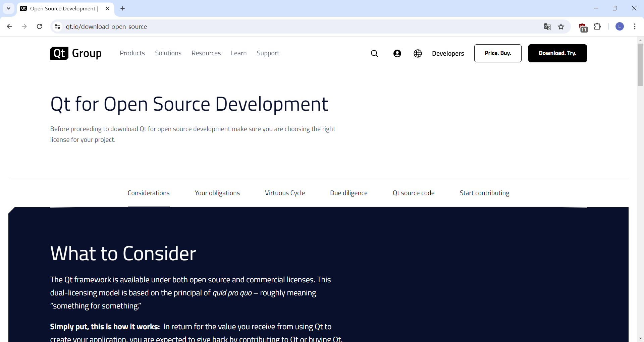Switch to the Your obligations tab

[217, 193]
